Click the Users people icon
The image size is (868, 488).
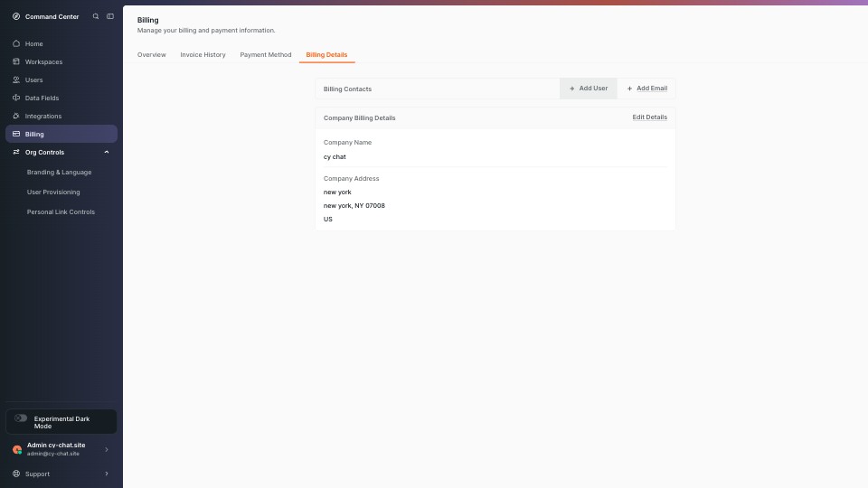tap(16, 80)
